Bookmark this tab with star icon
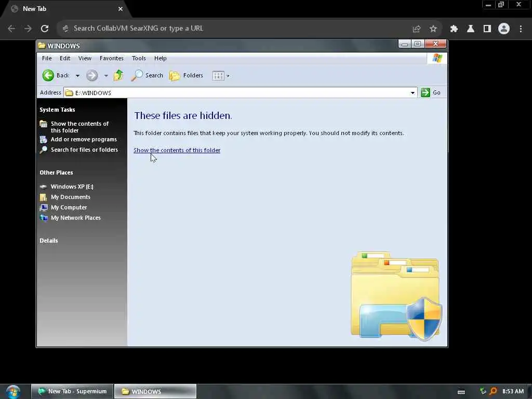This screenshot has width=532, height=399. tap(433, 29)
